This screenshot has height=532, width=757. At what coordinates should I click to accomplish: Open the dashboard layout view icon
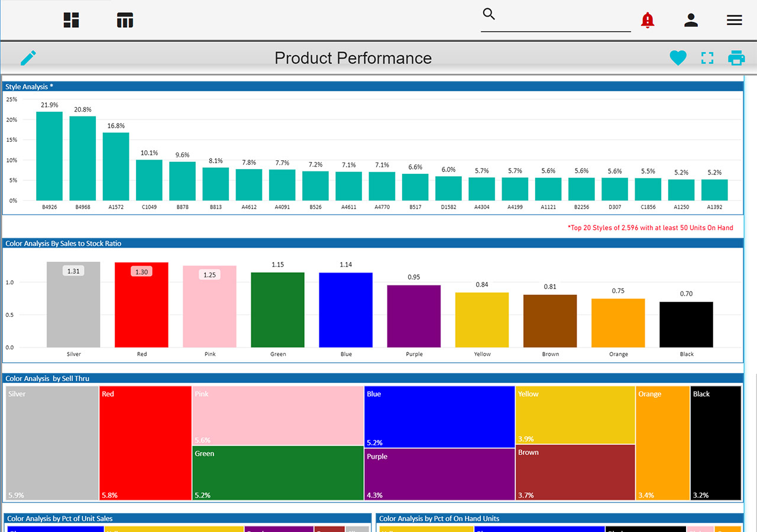click(72, 20)
